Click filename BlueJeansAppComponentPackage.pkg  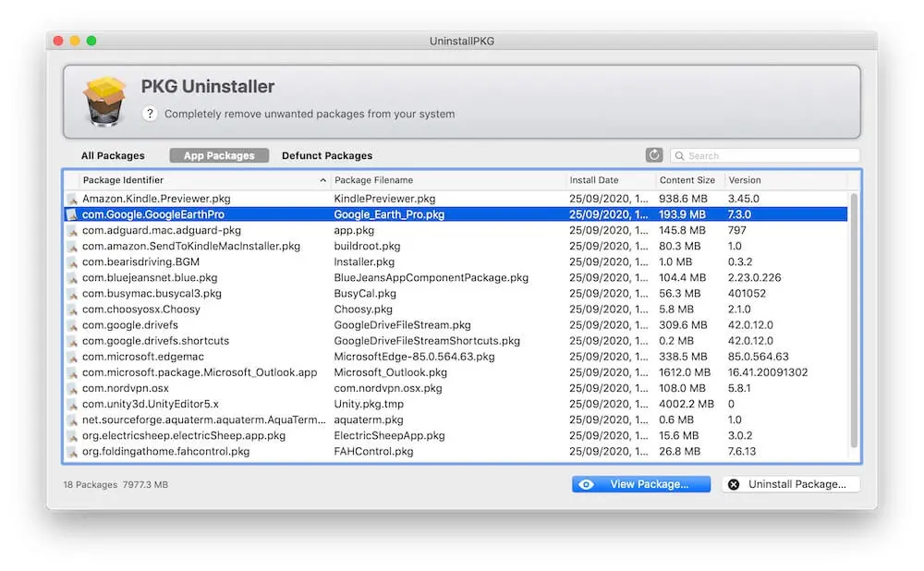point(431,277)
